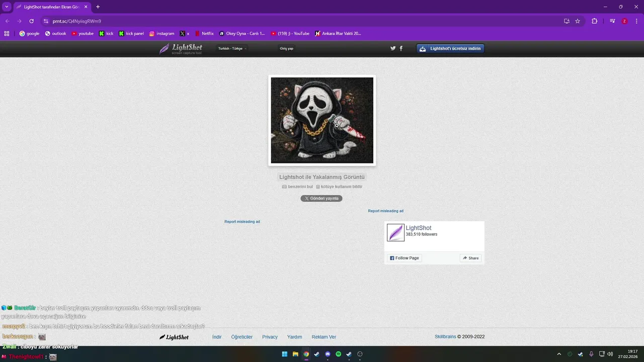Bookmark this page with the star icon
The height and width of the screenshot is (362, 644).
click(x=578, y=21)
